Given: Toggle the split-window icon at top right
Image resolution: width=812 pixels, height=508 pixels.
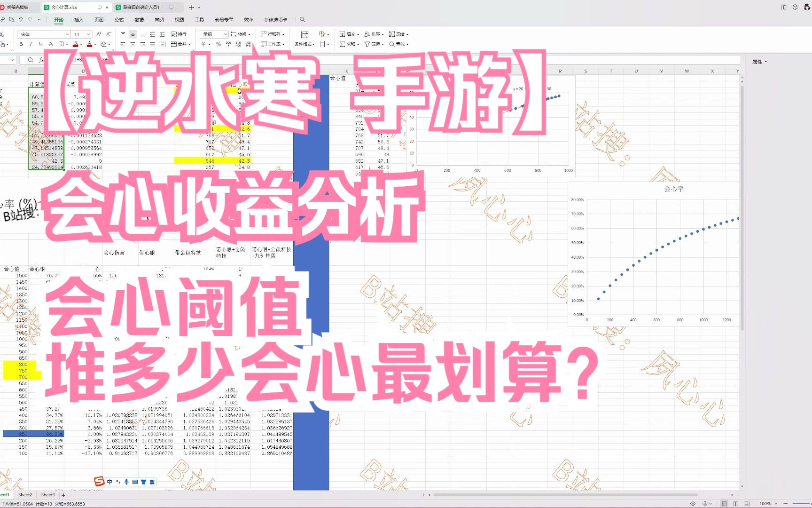Looking at the screenshot, I should pos(784,7).
